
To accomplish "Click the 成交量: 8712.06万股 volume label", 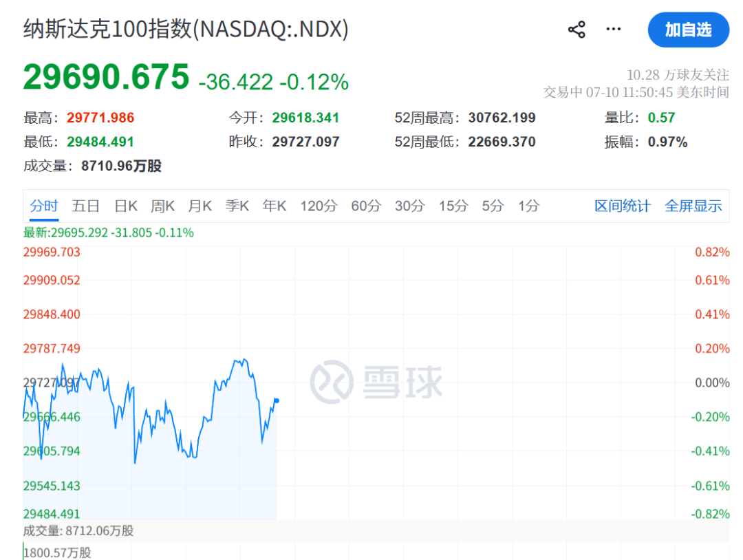I will (x=78, y=530).
